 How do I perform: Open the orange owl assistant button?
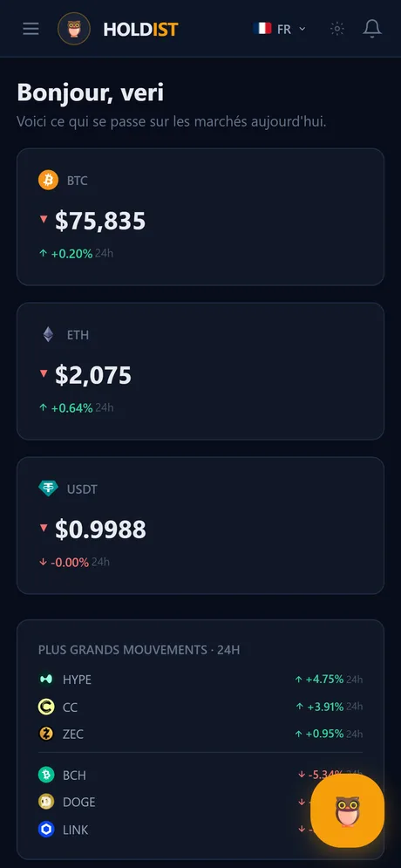347,810
